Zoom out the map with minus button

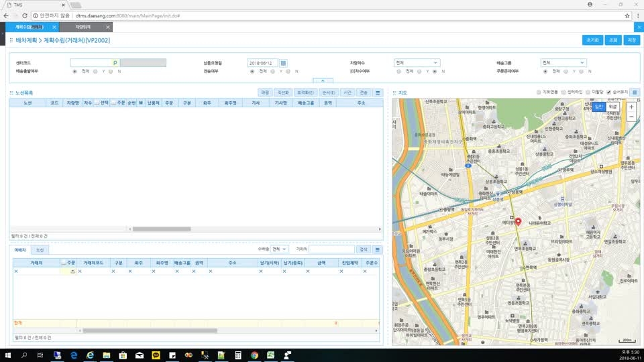coord(631,117)
